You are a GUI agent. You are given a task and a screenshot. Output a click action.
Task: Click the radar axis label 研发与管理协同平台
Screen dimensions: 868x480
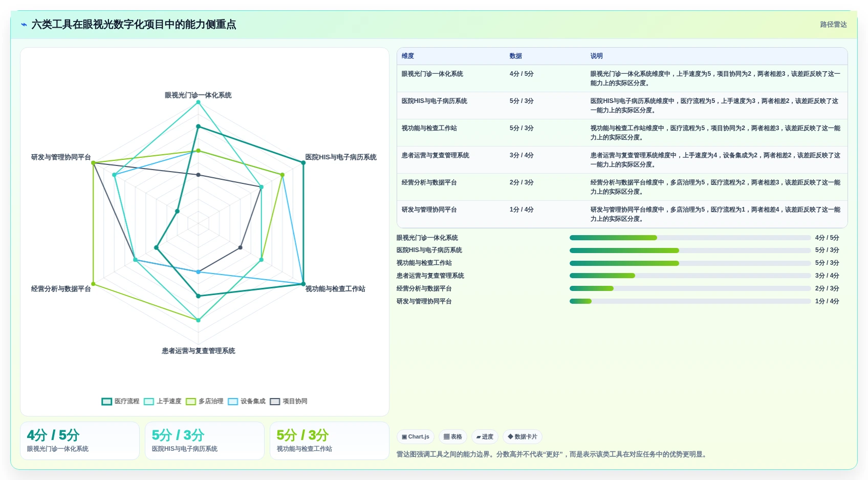[61, 157]
